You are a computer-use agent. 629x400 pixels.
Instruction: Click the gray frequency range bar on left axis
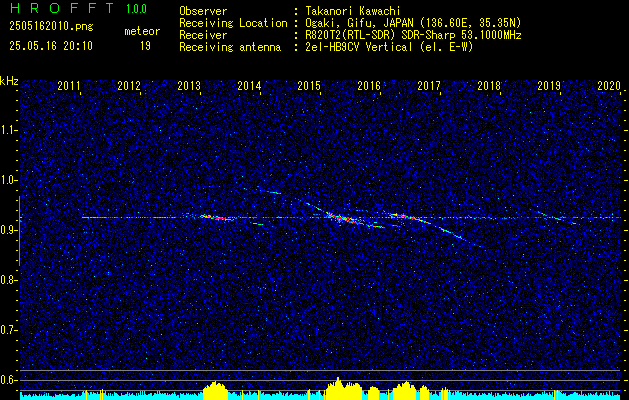[19, 231]
